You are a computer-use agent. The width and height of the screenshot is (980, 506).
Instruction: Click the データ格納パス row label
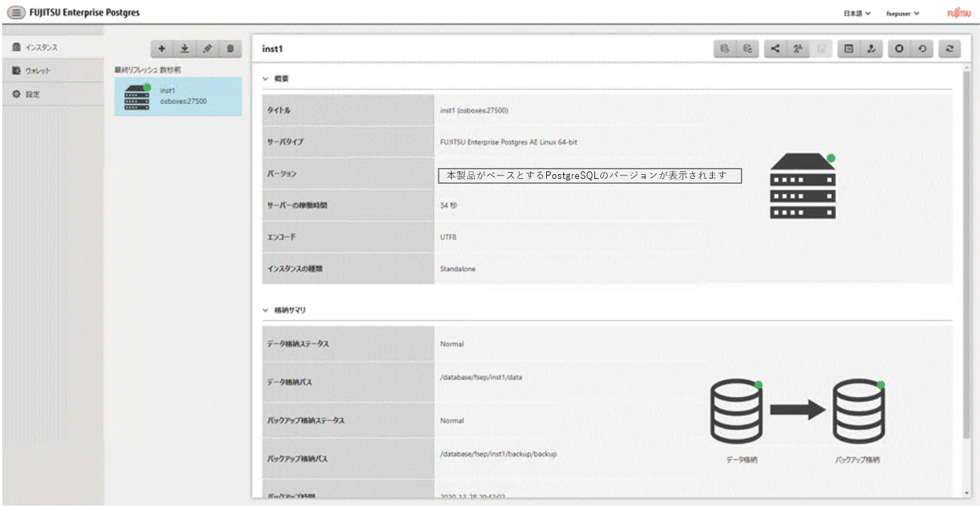pos(289,382)
